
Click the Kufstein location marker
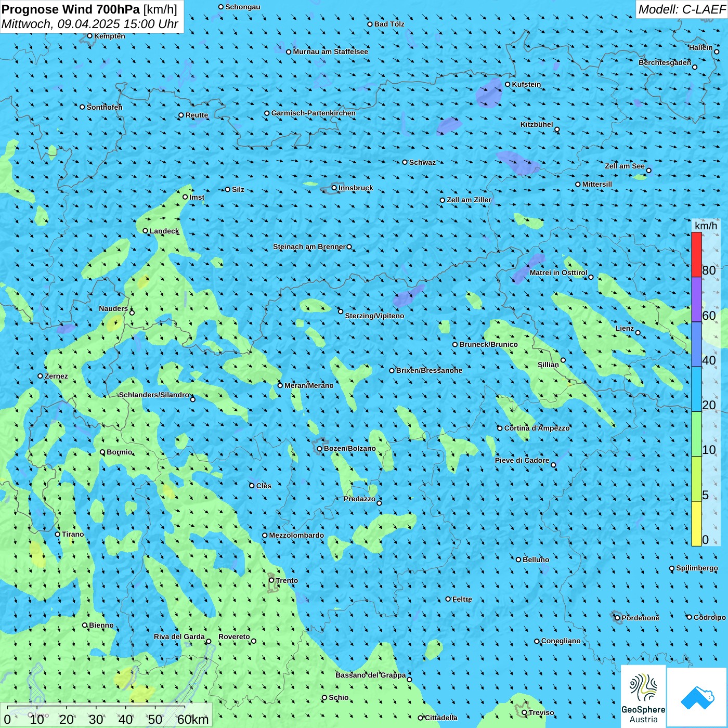pyautogui.click(x=508, y=84)
